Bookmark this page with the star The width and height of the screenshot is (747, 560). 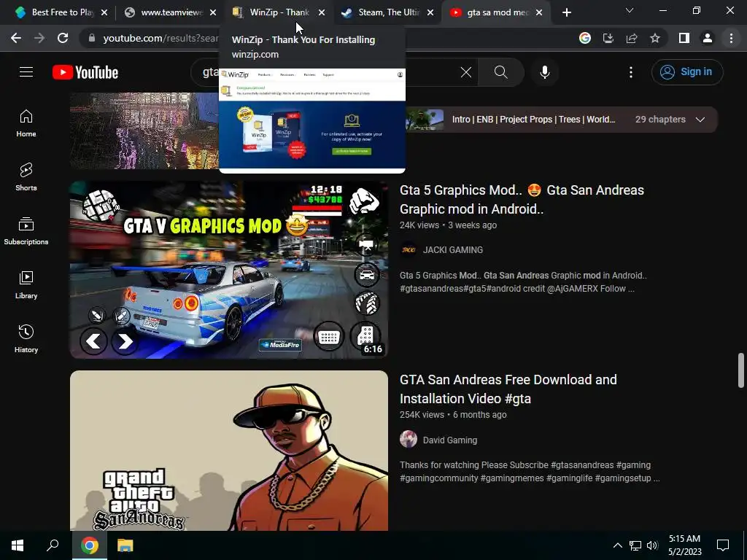pos(655,38)
